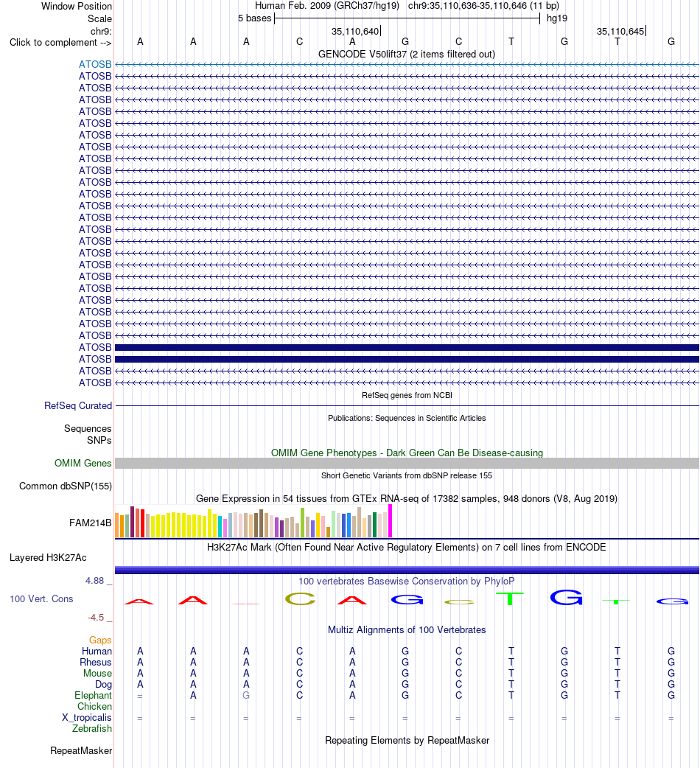Click the 4.88 upper axis value
Viewport: 700px width, 768px height.
click(94, 580)
